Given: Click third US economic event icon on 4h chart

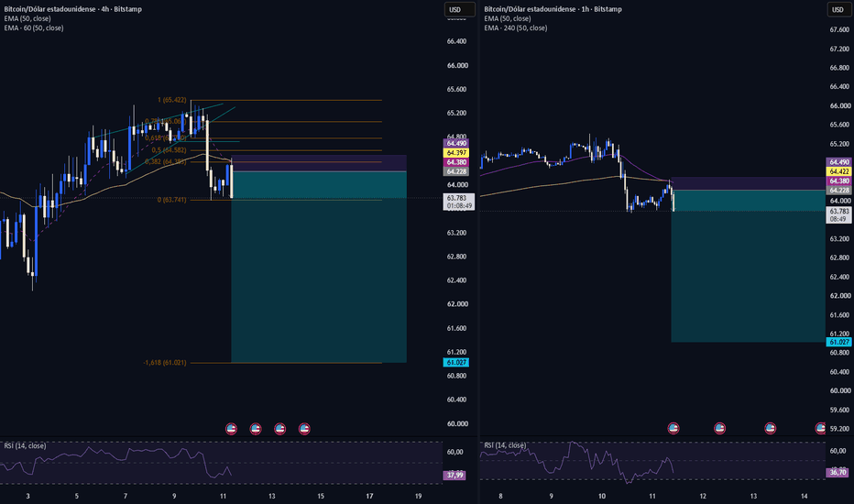Looking at the screenshot, I should pos(280,429).
